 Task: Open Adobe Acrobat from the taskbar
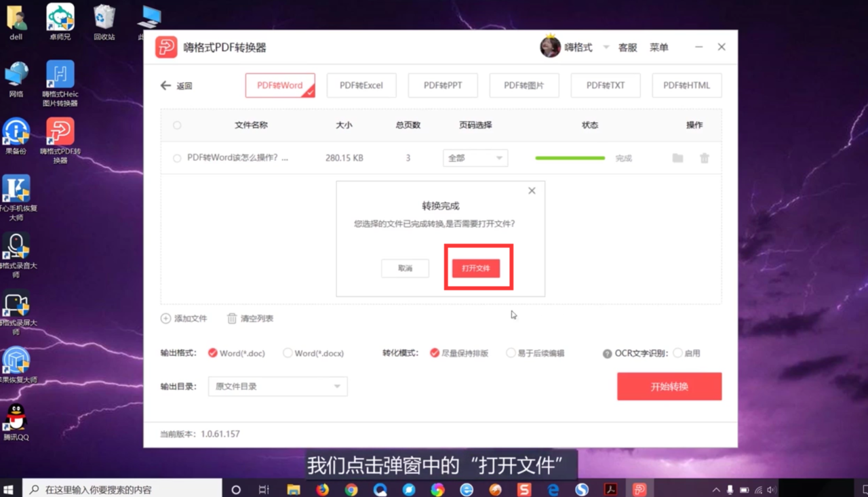611,490
